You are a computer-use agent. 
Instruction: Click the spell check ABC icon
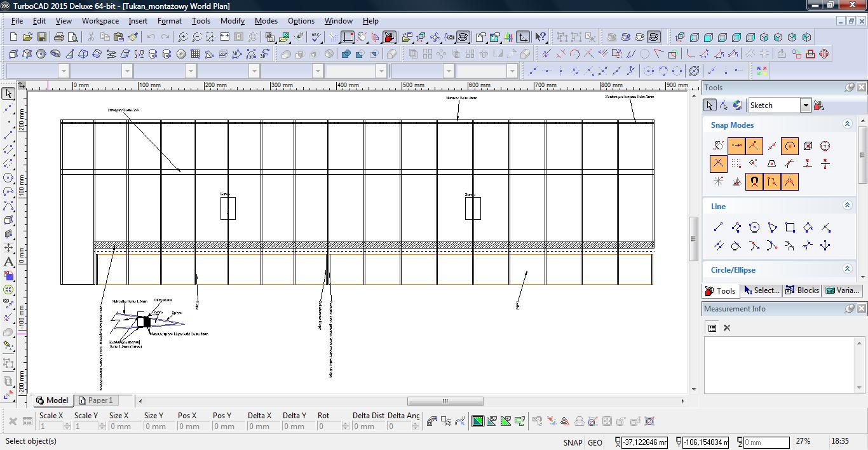[x=316, y=37]
